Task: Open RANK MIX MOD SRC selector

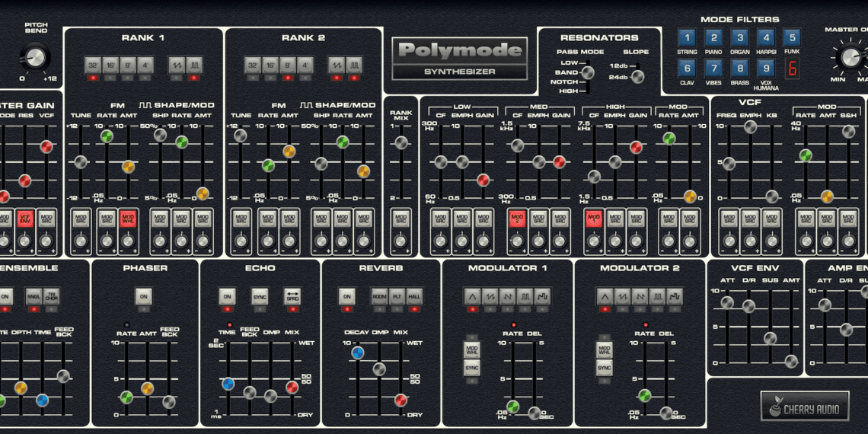Action: click(400, 218)
